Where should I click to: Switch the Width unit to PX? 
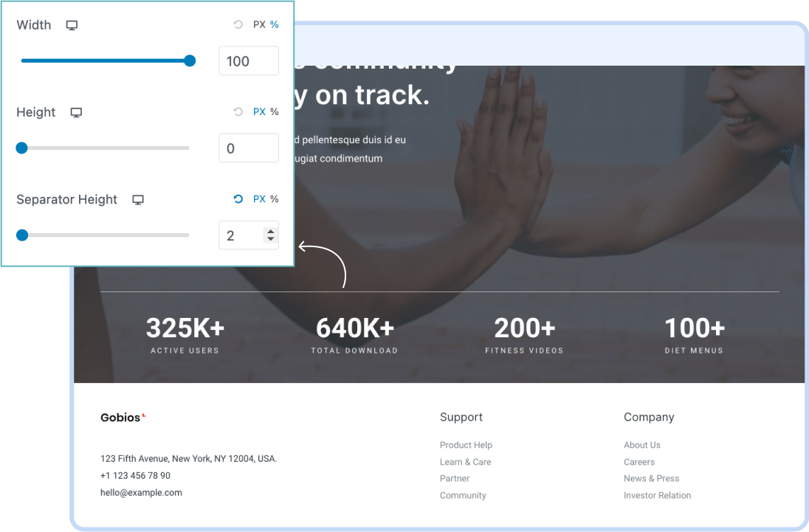pos(259,24)
